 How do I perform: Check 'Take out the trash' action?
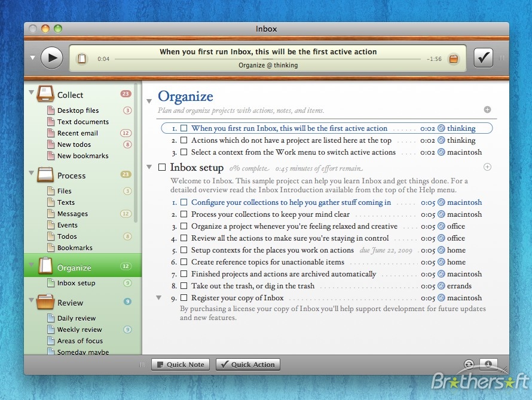coord(184,286)
